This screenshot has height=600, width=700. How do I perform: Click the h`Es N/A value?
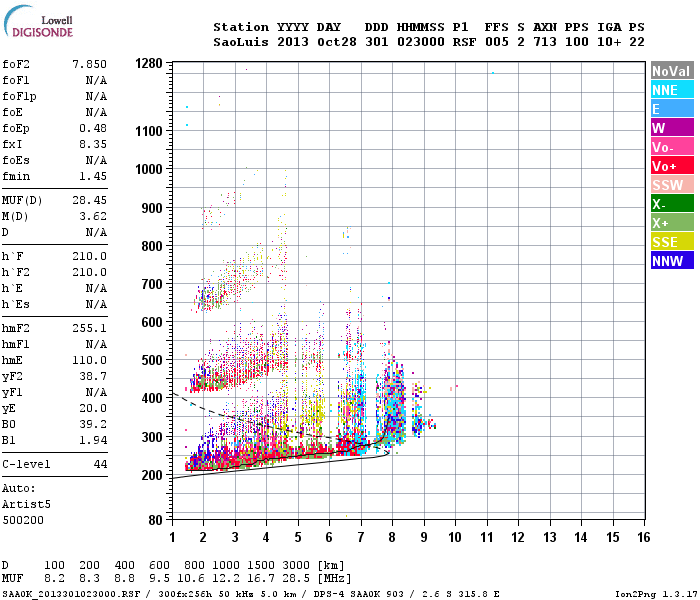click(x=96, y=304)
